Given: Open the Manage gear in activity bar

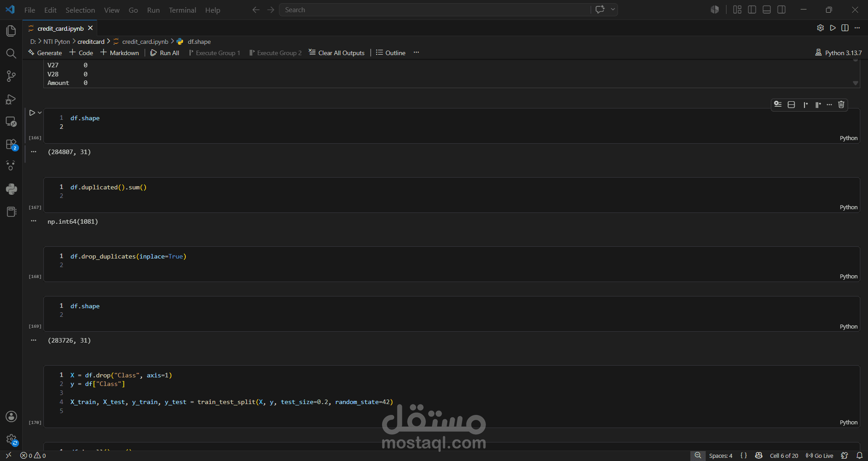Looking at the screenshot, I should coord(11,439).
